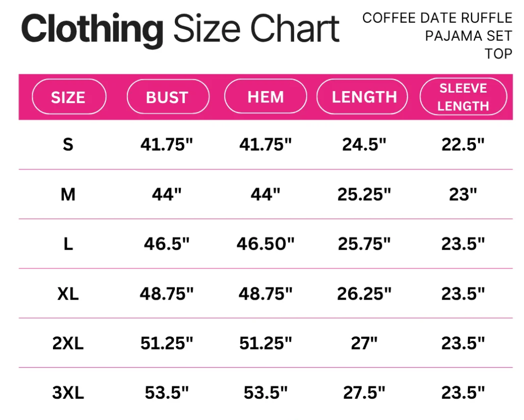Select the LENGTH column header
This screenshot has width=524, height=420.
pos(362,97)
